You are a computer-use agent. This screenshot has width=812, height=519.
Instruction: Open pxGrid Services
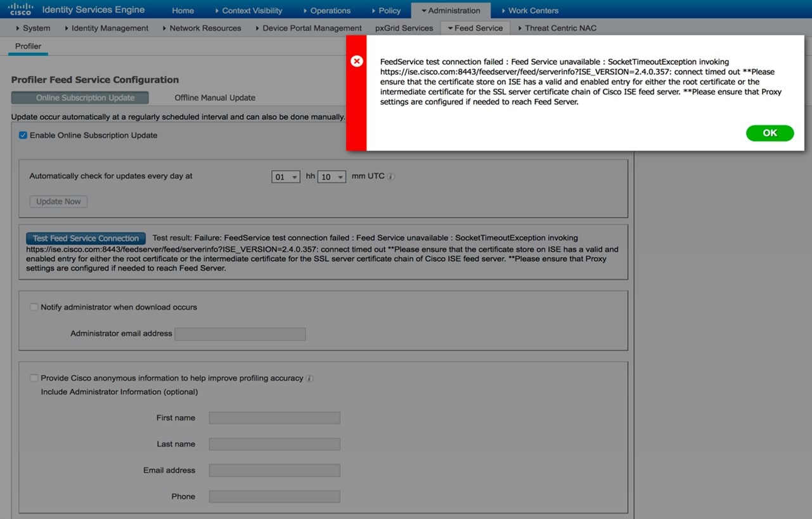(404, 28)
